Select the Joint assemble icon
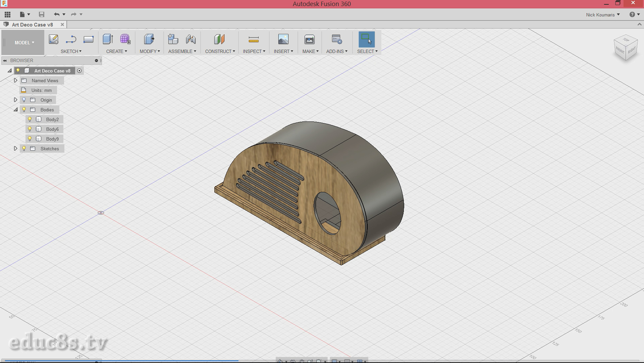The width and height of the screenshot is (644, 363). (191, 39)
